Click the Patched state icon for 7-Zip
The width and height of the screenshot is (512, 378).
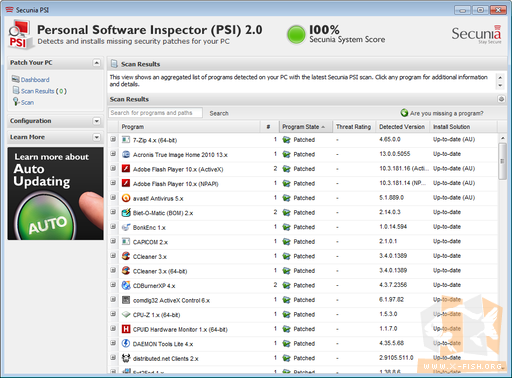point(286,140)
